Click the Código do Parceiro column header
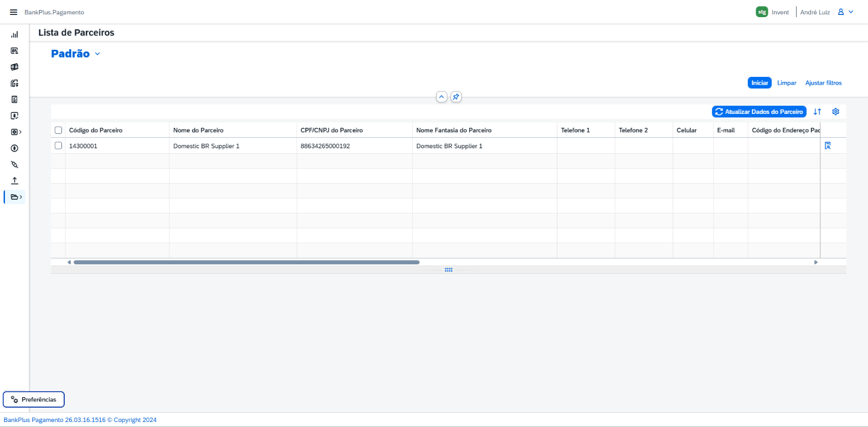The height and width of the screenshot is (427, 868). click(117, 131)
